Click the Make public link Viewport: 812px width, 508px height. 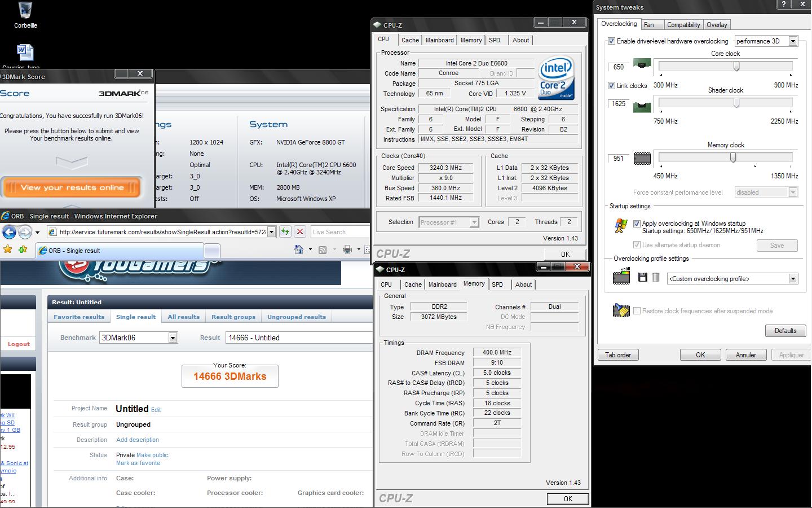pos(152,455)
